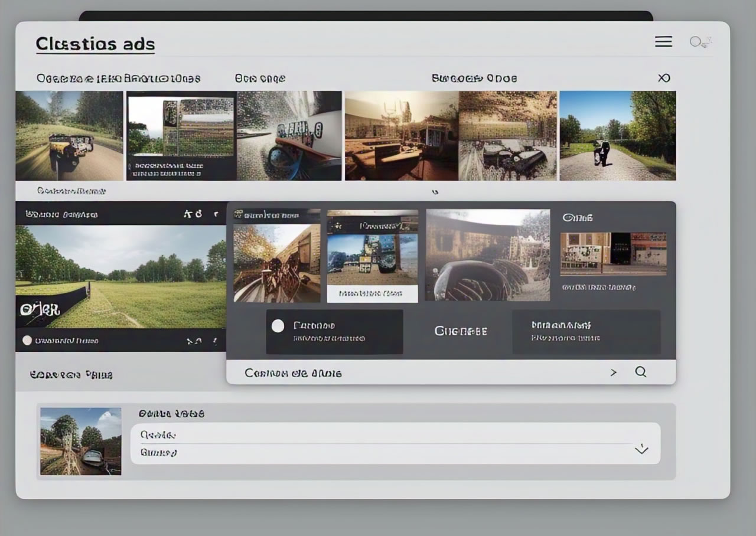Screen dimensions: 756x536
Task: Click the large green meadow preview image
Action: point(120,276)
